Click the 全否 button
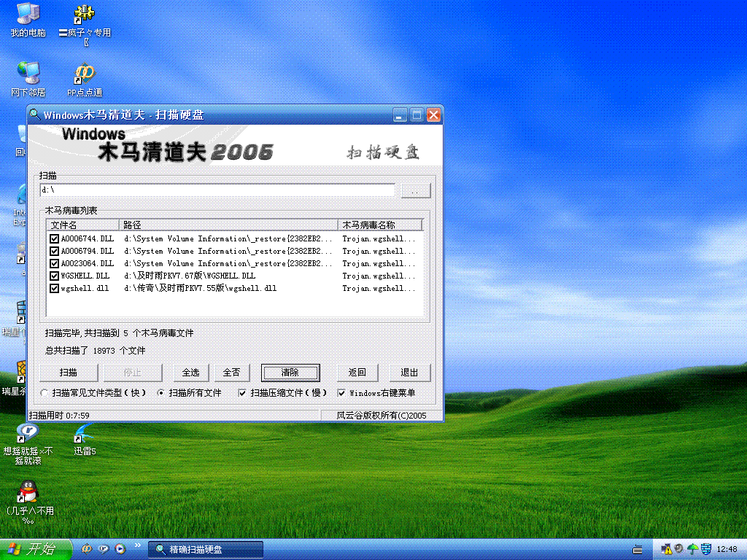This screenshot has height=560, width=747. point(231,373)
